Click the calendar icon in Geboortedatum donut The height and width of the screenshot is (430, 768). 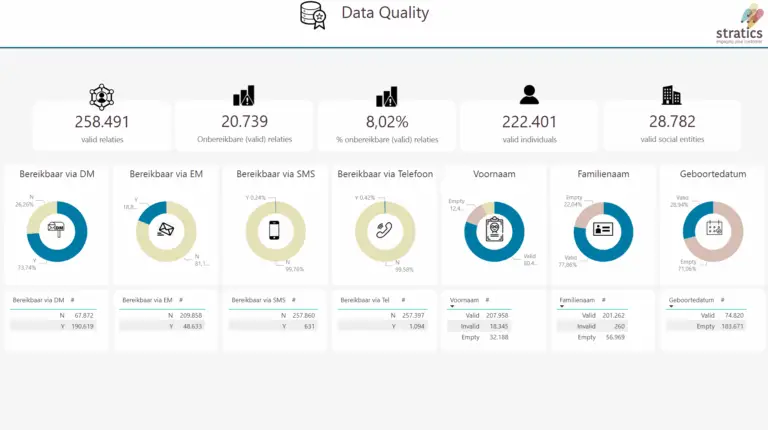[713, 230]
